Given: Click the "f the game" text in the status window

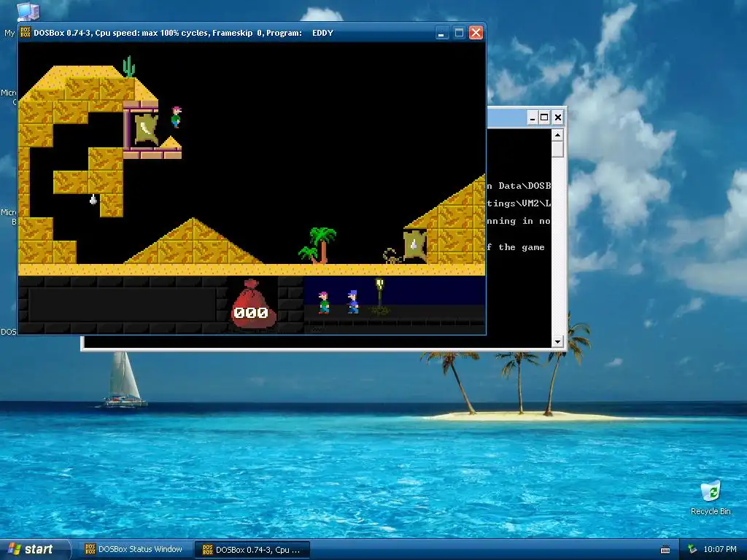Looking at the screenshot, I should [516, 247].
